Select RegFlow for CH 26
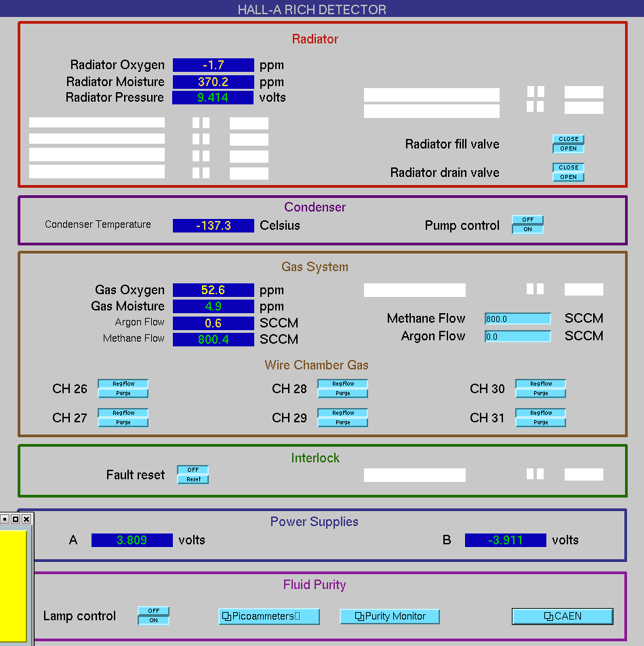This screenshot has height=646, width=644. click(123, 384)
